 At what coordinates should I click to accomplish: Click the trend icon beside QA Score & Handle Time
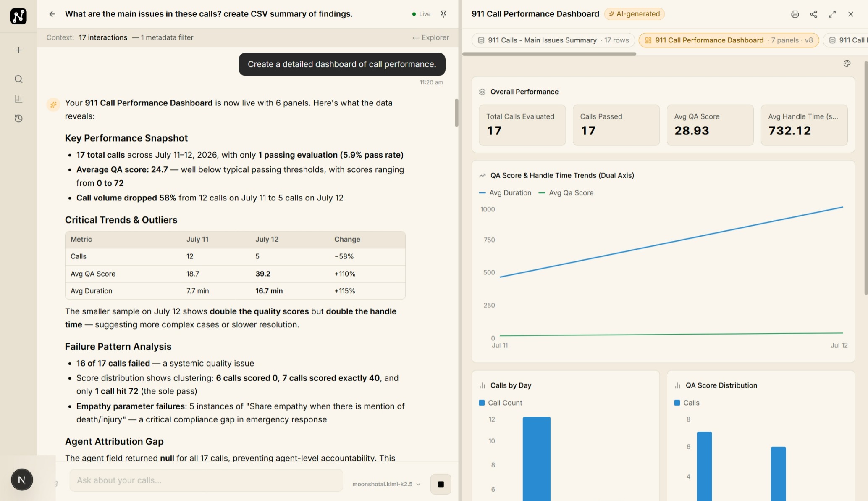click(x=482, y=175)
